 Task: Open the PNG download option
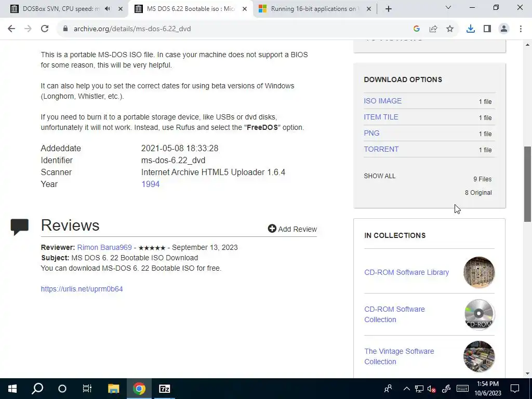pyautogui.click(x=371, y=133)
